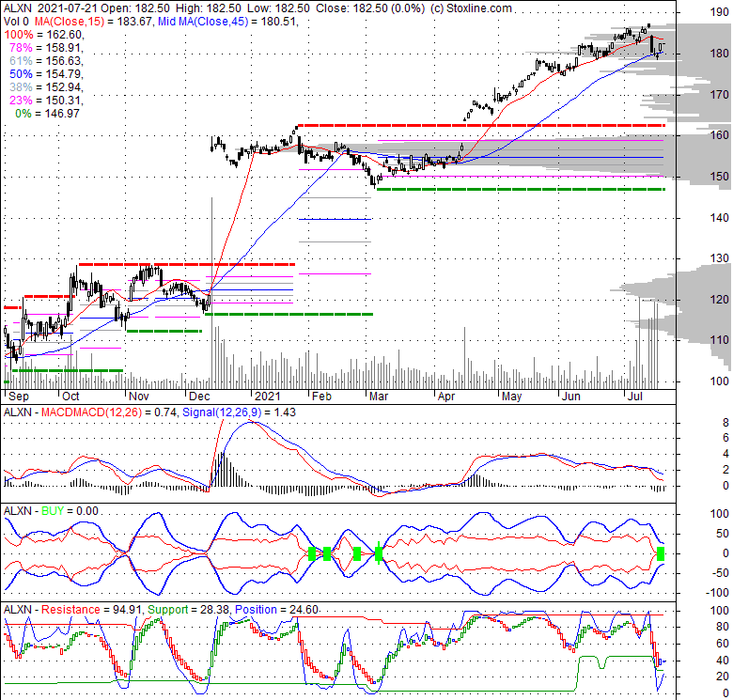Click the 'Oct' month axis label
Viewport: 733px width, 700px height.
(x=70, y=397)
